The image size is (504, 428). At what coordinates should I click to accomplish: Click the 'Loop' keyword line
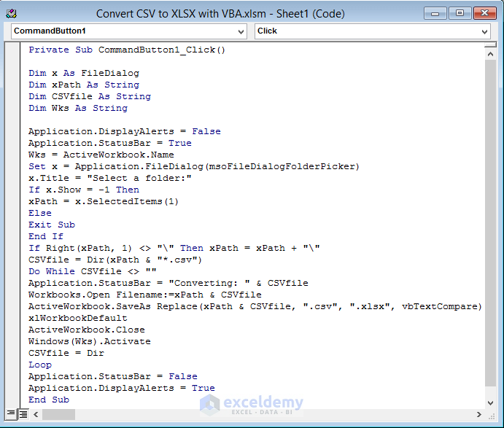click(x=40, y=365)
